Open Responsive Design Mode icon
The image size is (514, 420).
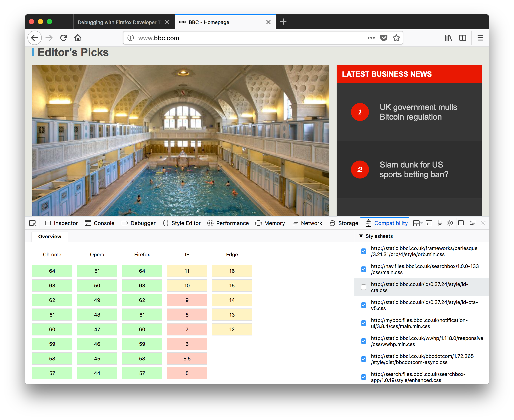(440, 223)
